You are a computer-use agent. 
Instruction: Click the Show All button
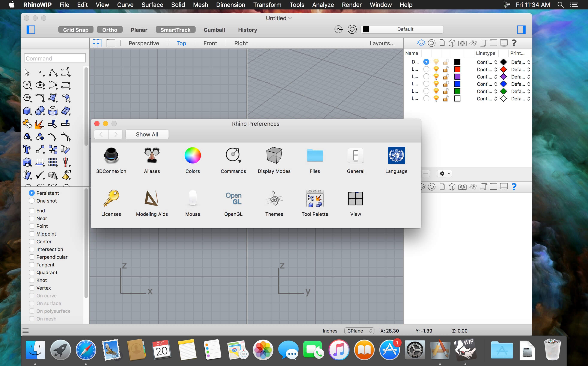147,134
